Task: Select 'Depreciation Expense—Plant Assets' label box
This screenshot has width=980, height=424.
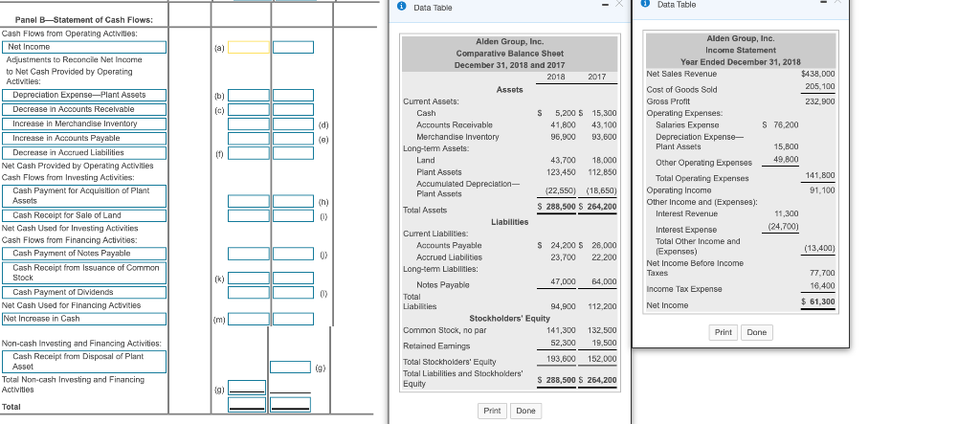Action: point(85,95)
